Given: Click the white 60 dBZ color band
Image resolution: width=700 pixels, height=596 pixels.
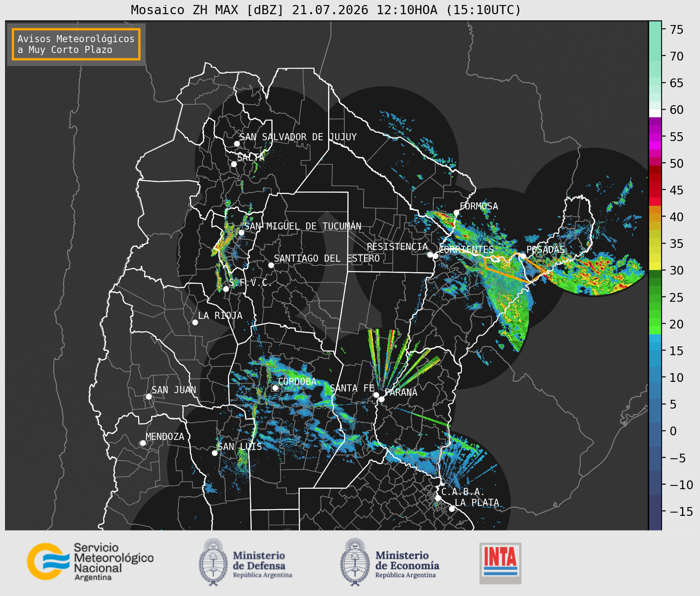Looking at the screenshot, I should click(655, 113).
